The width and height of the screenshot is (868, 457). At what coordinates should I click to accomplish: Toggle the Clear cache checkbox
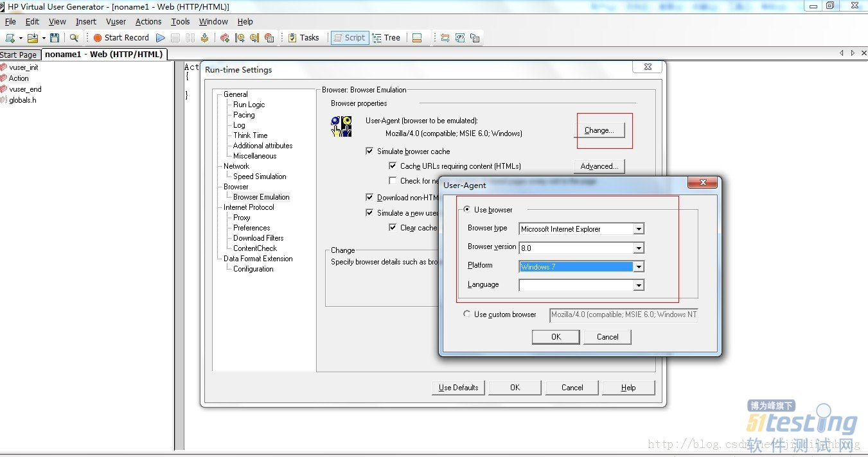pos(393,228)
